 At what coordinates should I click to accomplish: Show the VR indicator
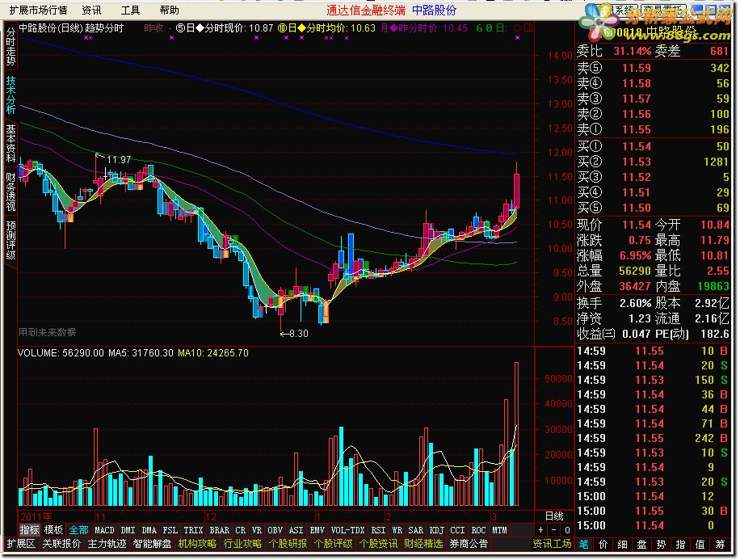tap(257, 530)
